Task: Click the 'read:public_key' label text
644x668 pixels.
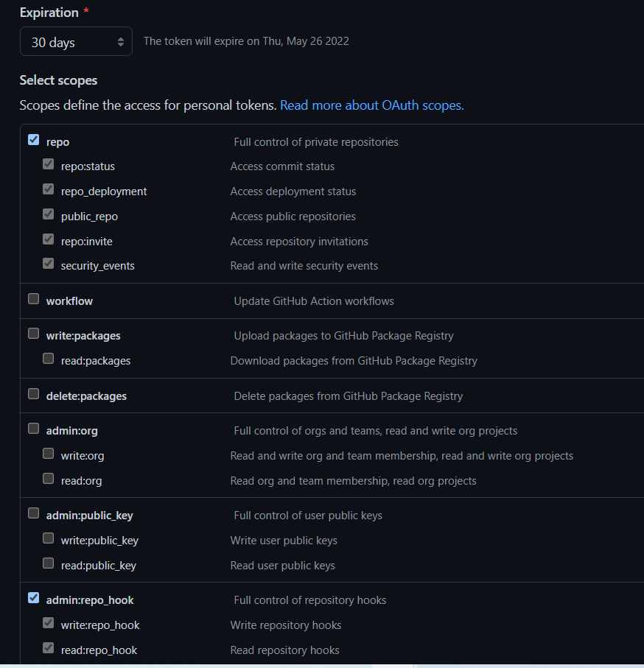Action: point(99,566)
